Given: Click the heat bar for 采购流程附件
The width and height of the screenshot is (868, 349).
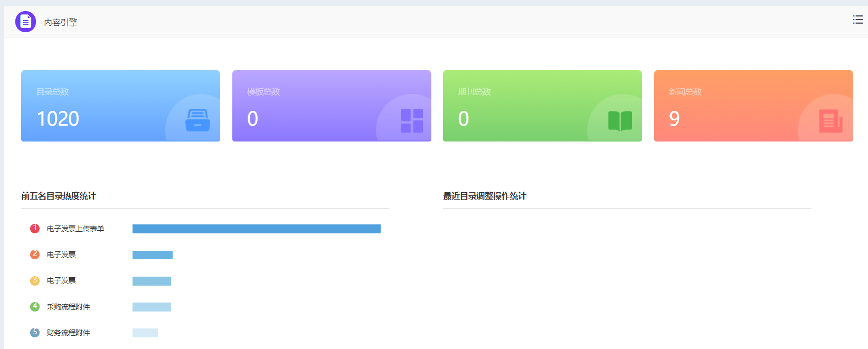Looking at the screenshot, I should pos(152,307).
